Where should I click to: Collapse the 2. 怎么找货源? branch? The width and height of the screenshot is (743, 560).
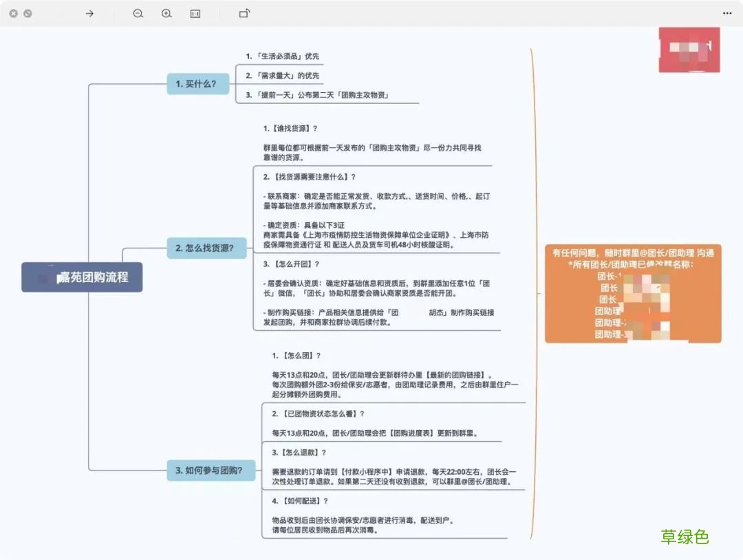(x=206, y=249)
